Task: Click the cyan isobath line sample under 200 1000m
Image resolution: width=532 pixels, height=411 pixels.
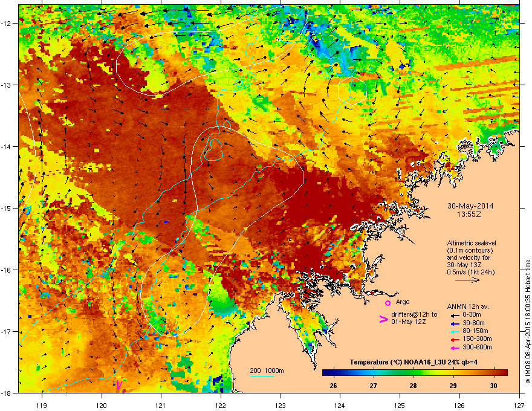Action: click(262, 376)
